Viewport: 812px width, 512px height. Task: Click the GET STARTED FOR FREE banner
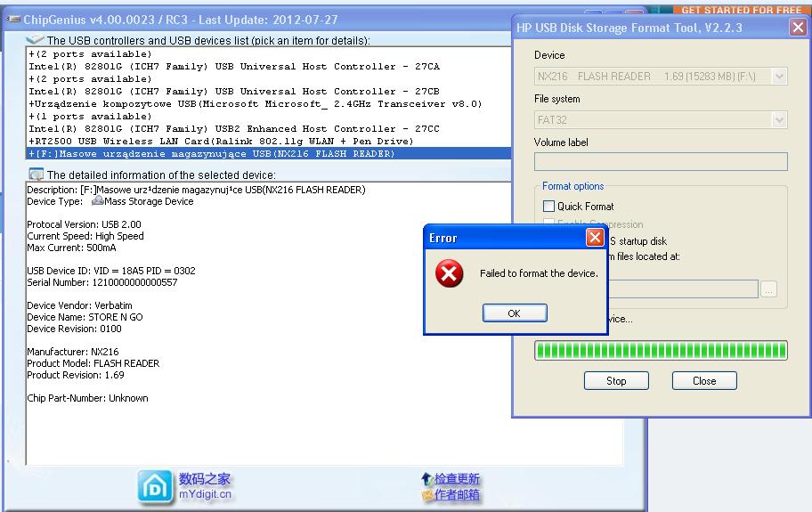741,9
